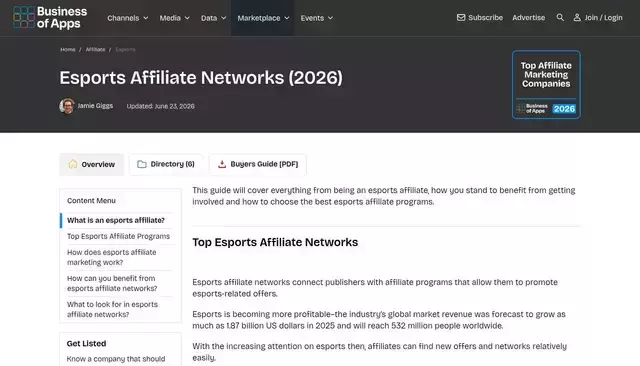Expand the Media dropdown menu
This screenshot has height=366, width=640.
(174, 18)
